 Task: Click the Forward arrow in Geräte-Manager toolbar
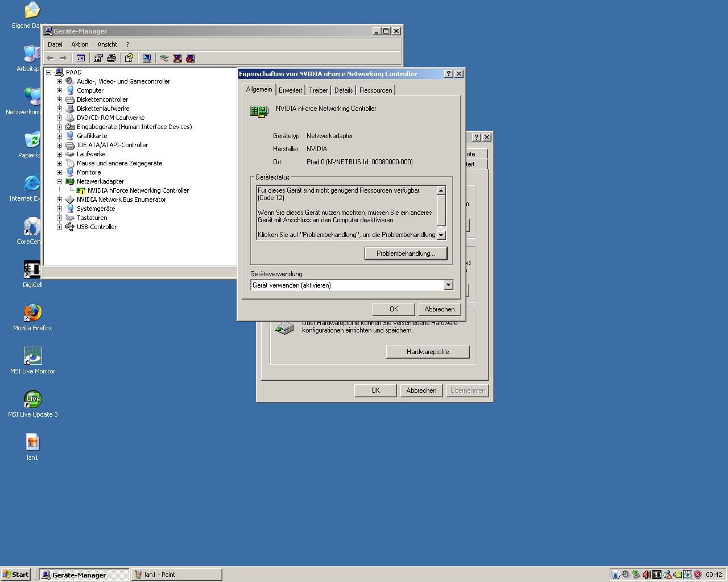point(63,58)
